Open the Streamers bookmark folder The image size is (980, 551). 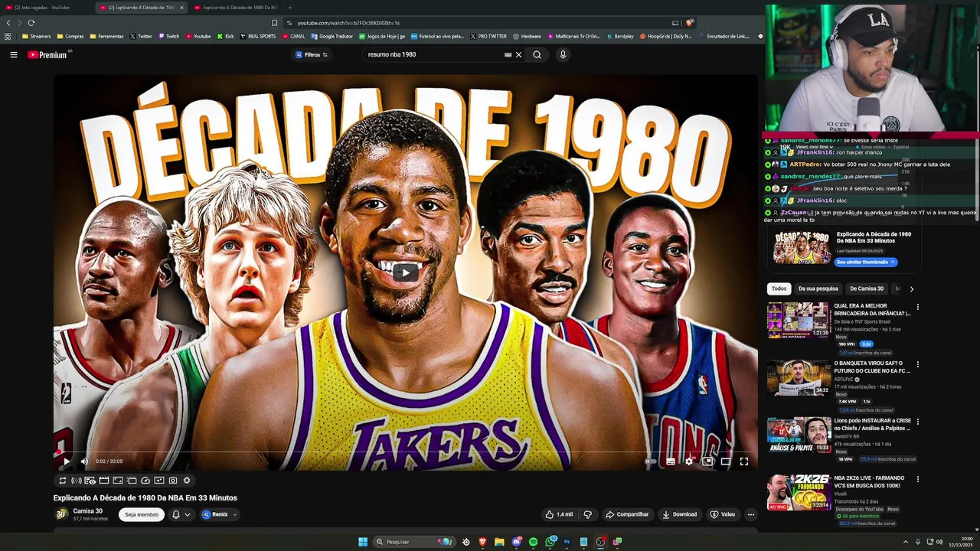click(x=36, y=36)
